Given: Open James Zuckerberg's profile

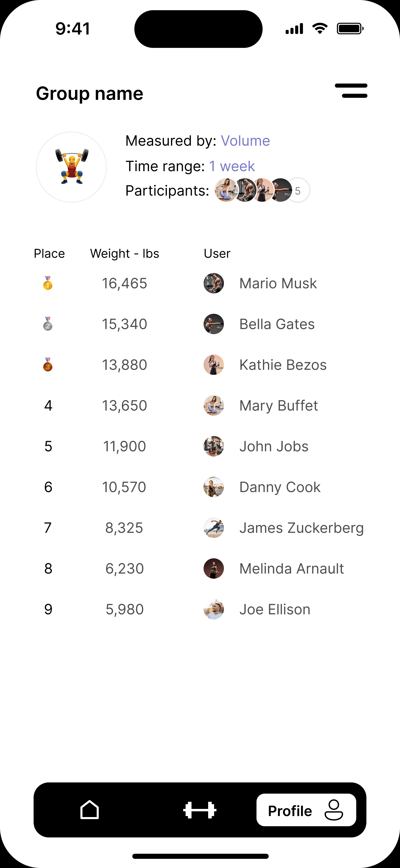Looking at the screenshot, I should 284,528.
